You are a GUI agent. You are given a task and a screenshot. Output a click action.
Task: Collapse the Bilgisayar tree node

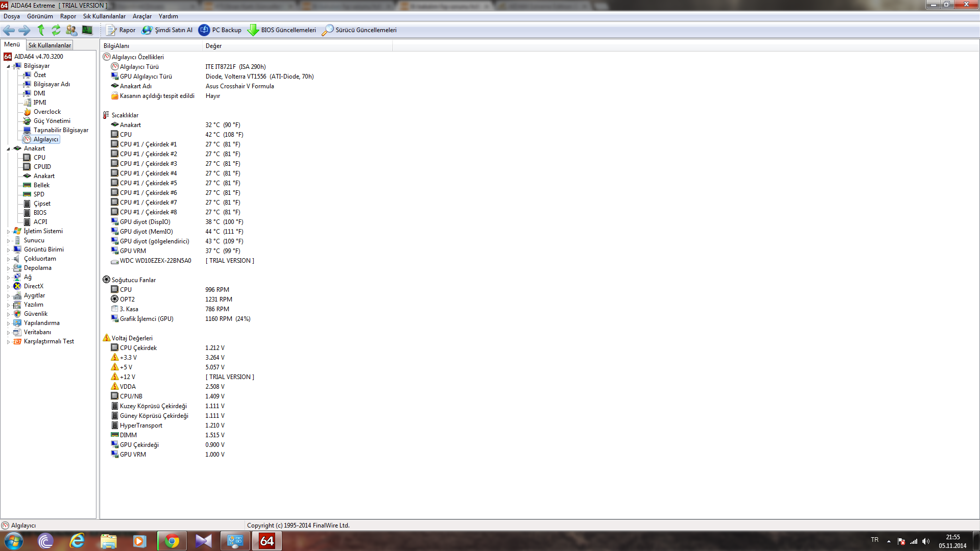(x=8, y=66)
